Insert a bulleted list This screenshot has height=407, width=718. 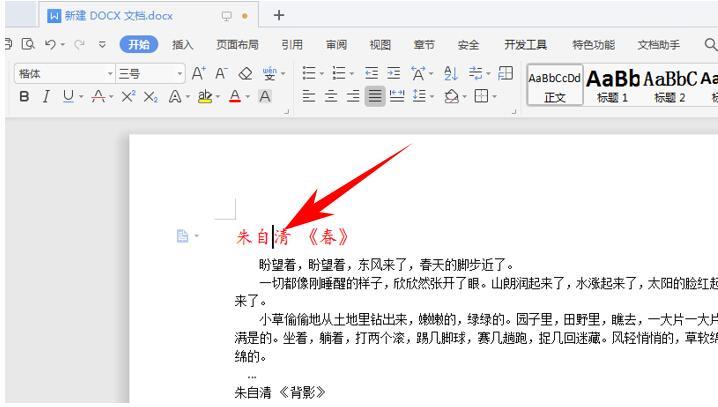pyautogui.click(x=309, y=73)
